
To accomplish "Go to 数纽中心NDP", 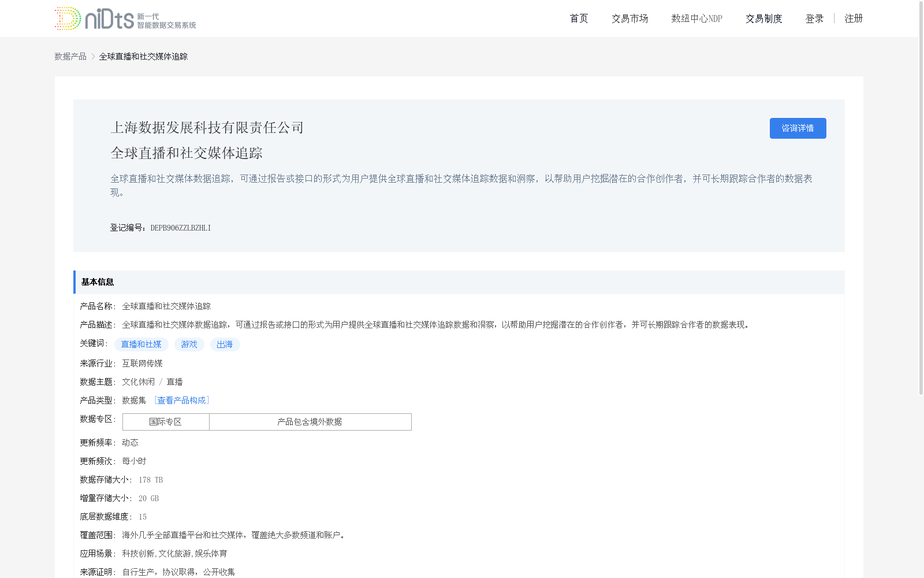I will (696, 18).
